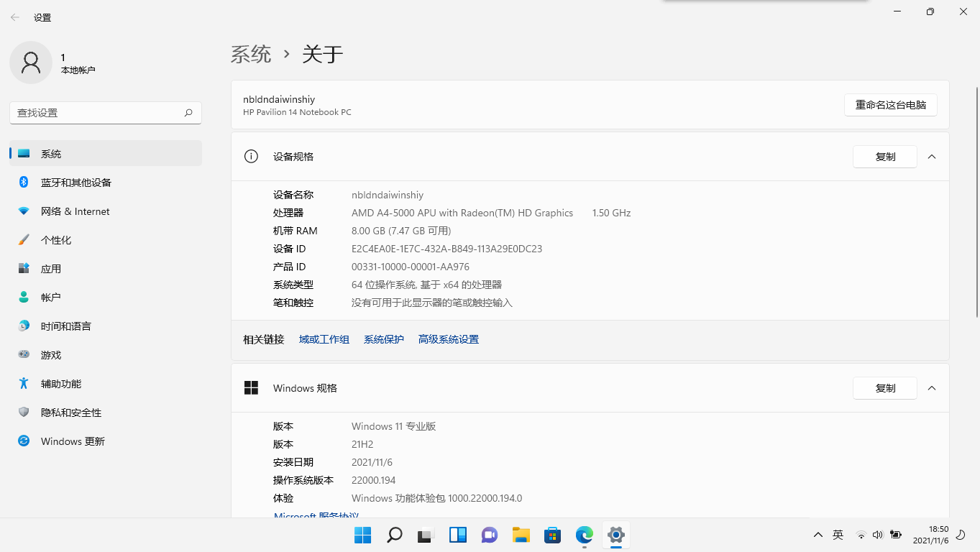Open the 域或工作组 link
This screenshot has height=552, width=980.
pos(324,339)
